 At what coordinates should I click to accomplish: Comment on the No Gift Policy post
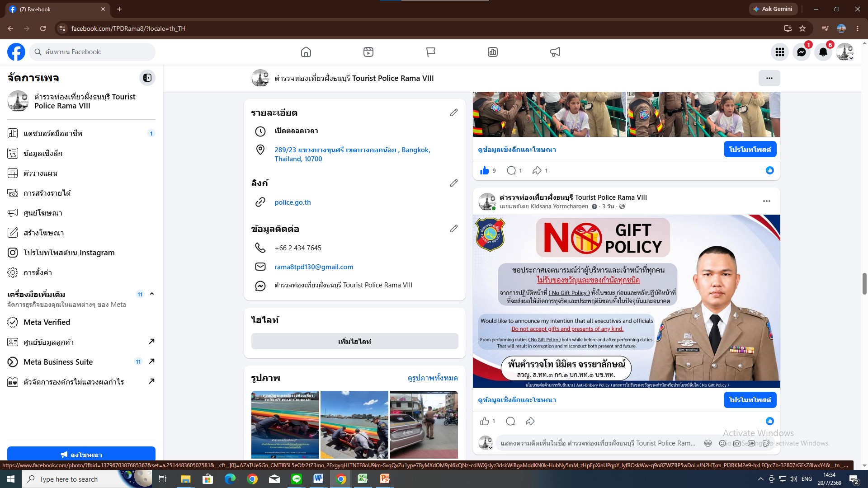[x=511, y=421]
